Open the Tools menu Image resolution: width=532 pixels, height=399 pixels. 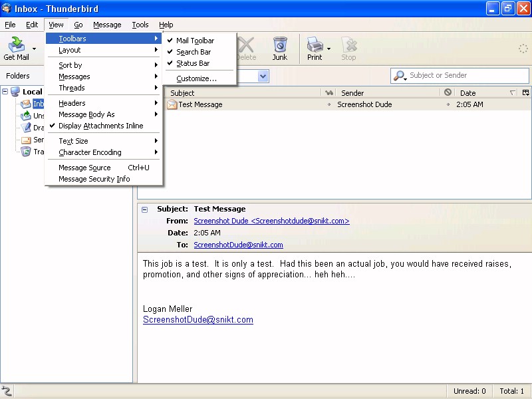140,25
